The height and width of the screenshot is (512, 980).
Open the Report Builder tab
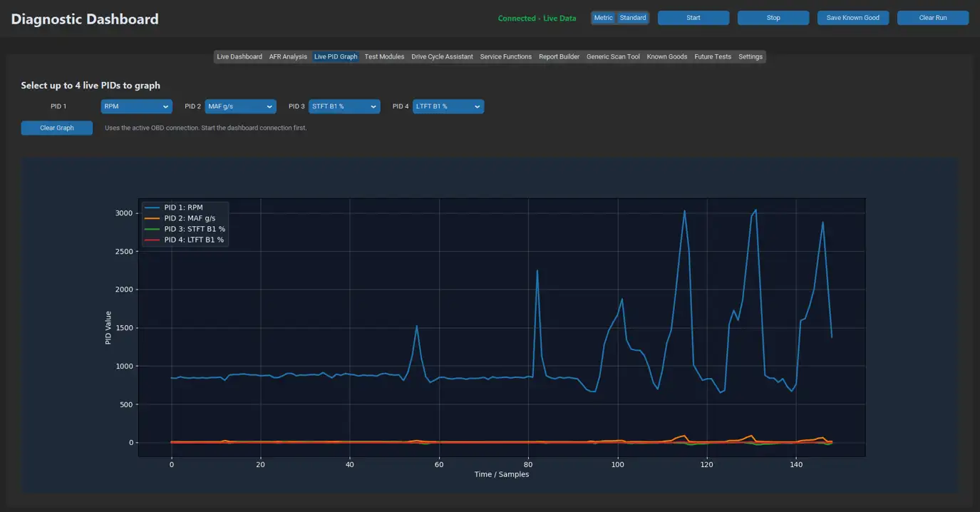[559, 56]
